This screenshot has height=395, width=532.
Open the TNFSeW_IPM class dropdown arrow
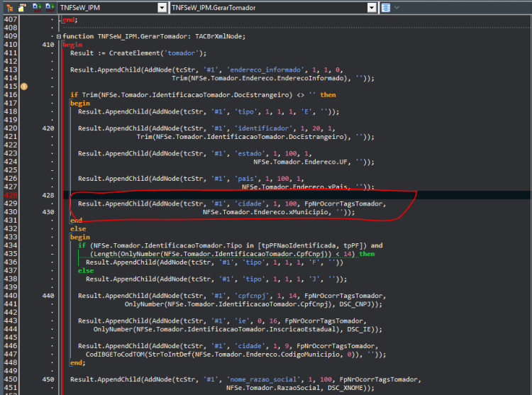pyautogui.click(x=162, y=8)
